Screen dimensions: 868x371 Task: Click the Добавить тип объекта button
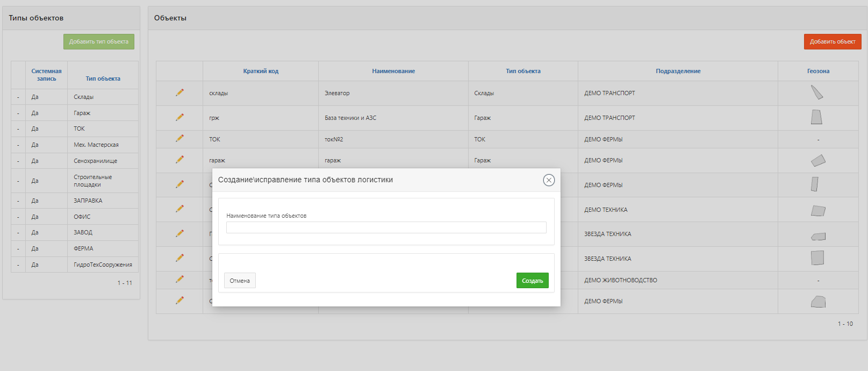[99, 41]
